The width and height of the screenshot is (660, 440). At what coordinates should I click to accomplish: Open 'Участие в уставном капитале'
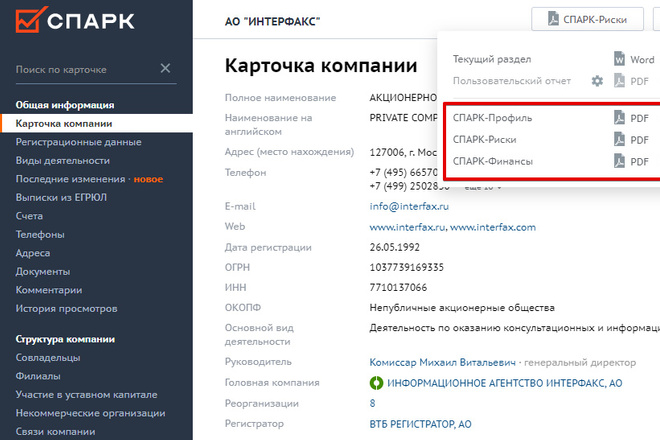pyautogui.click(x=86, y=395)
